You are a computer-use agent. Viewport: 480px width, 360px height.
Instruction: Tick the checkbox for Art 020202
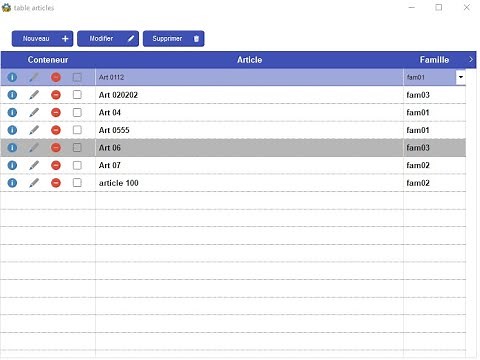click(77, 95)
